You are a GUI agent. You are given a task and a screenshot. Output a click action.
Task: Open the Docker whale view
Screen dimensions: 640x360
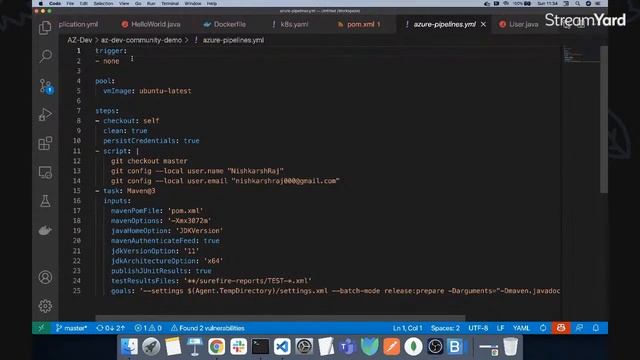[45, 230]
